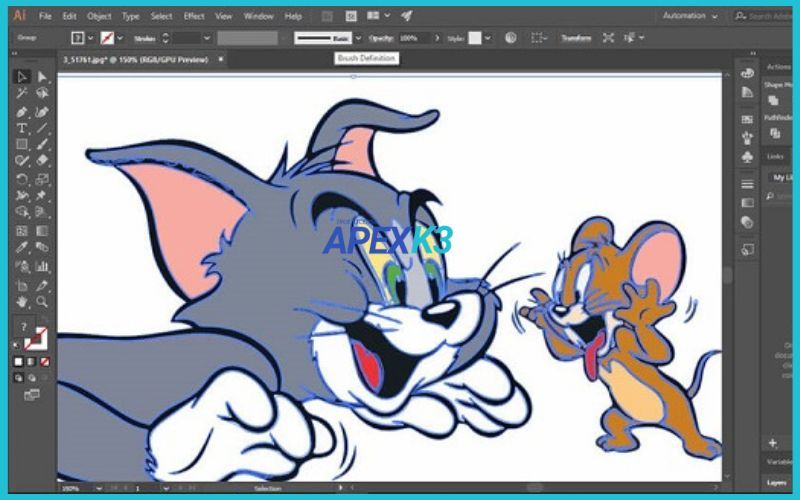Select the Blend tool
This screenshot has width=800, height=500.
click(42, 247)
